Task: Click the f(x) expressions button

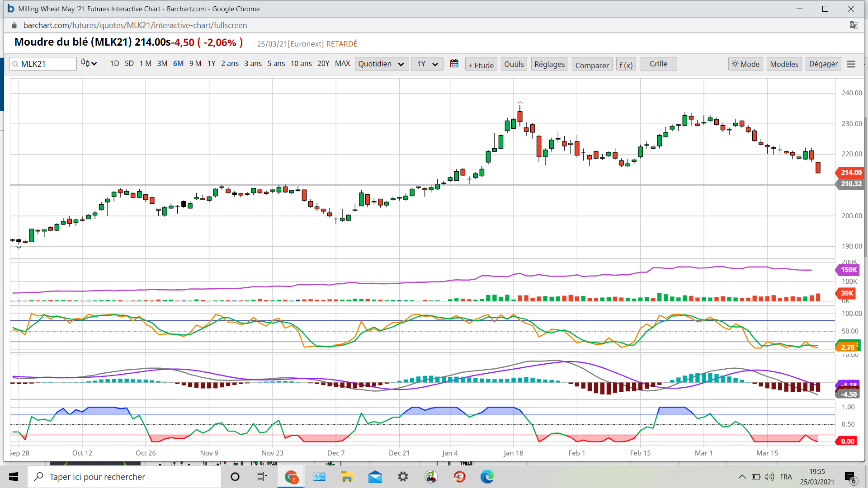Action: pyautogui.click(x=626, y=64)
